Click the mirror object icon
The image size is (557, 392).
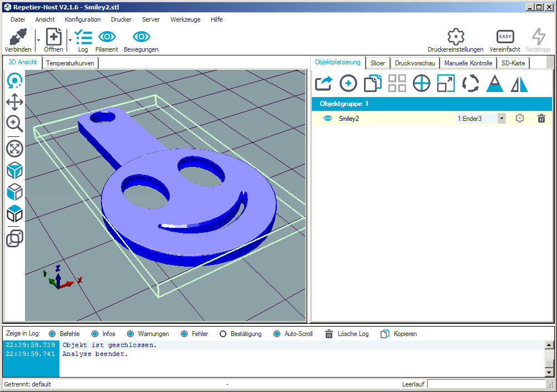[519, 83]
